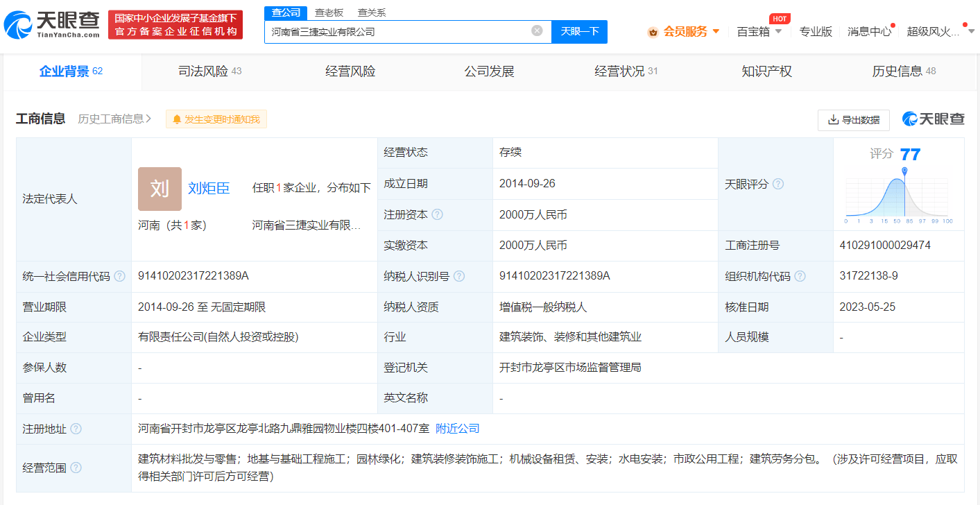Open the 会员服务 dropdown
Viewport: 980px width, 505px height.
click(684, 31)
